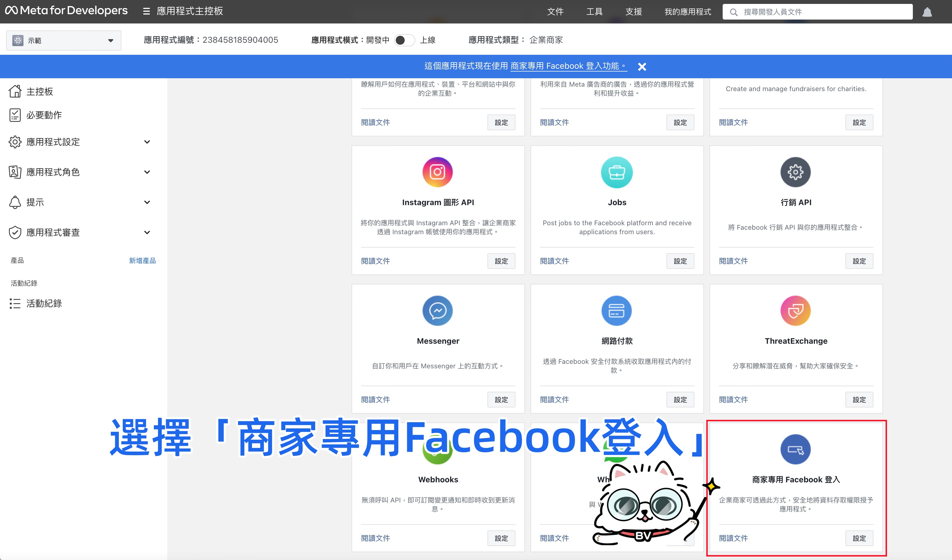Click the Meta for Developers logo
952x560 pixels.
pos(66,11)
